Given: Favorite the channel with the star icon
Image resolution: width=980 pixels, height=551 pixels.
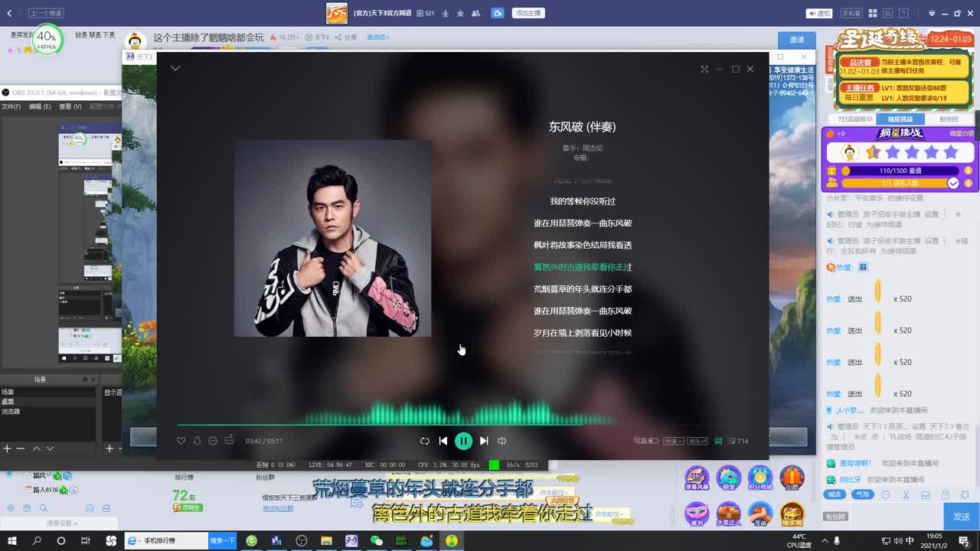Looking at the screenshot, I should coord(460,13).
